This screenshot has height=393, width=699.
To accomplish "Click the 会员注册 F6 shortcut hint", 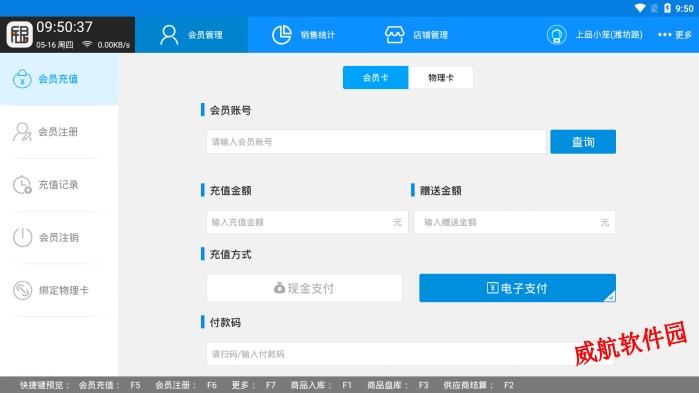I will [x=186, y=385].
